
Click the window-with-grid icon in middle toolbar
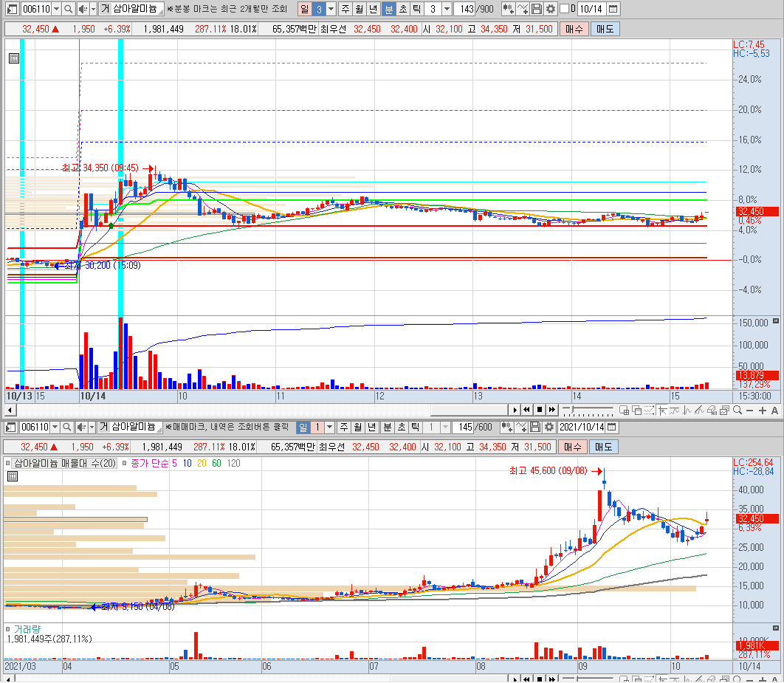[624, 411]
